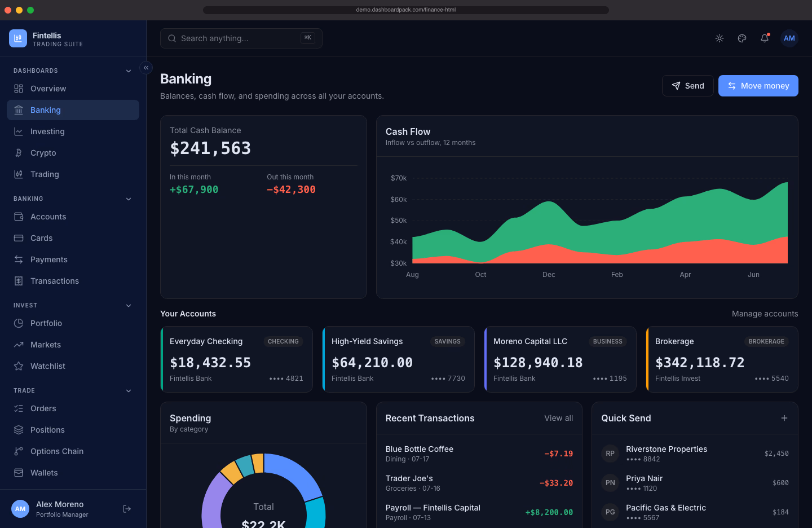Click the Search anything field
812x528 pixels.
(241, 38)
